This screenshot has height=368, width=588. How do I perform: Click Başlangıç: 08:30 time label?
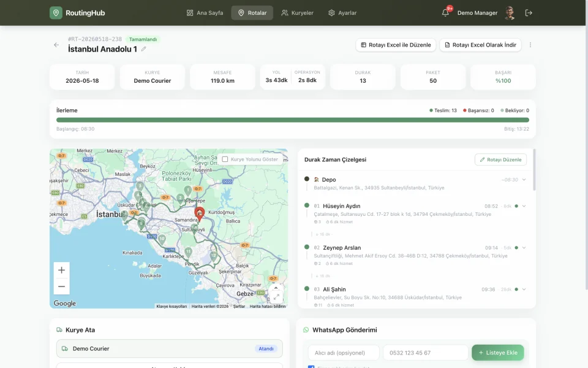point(75,129)
